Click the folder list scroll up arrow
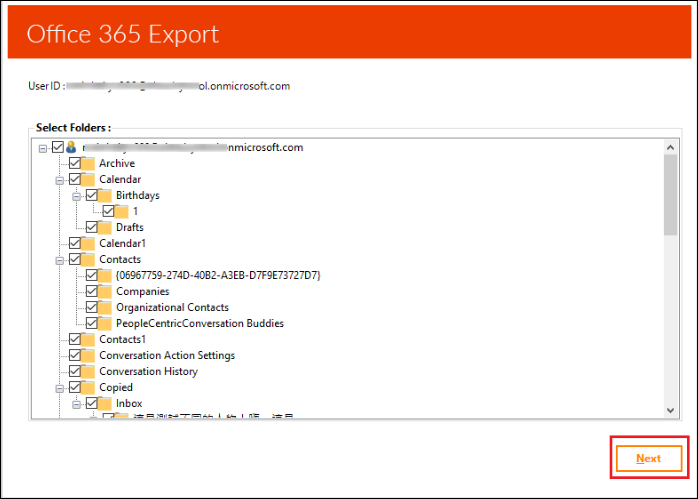This screenshot has width=698, height=499. (x=670, y=147)
